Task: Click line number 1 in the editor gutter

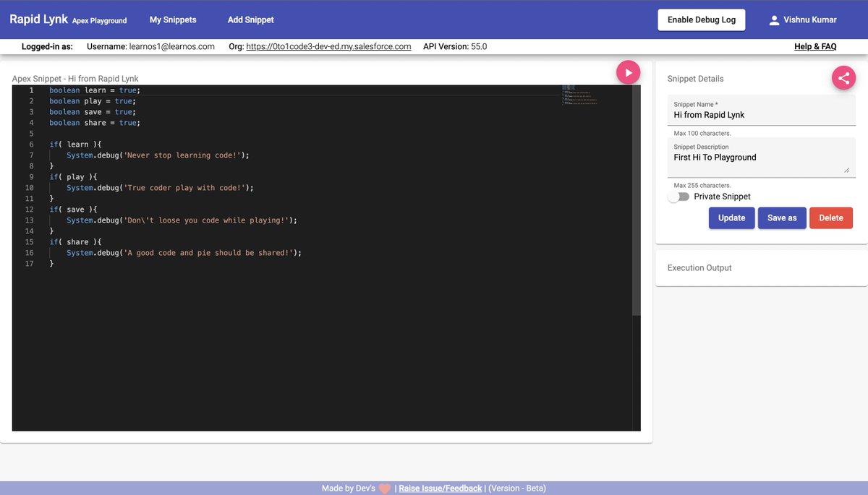Action: click(x=31, y=90)
